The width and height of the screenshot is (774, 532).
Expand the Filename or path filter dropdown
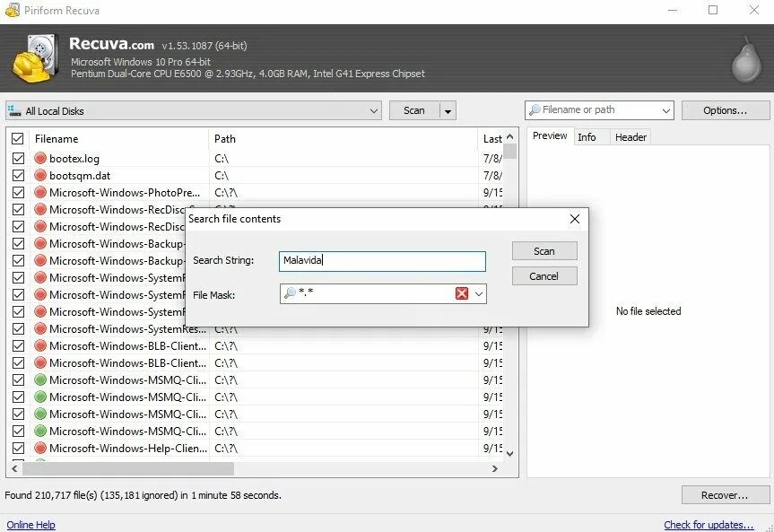[665, 110]
